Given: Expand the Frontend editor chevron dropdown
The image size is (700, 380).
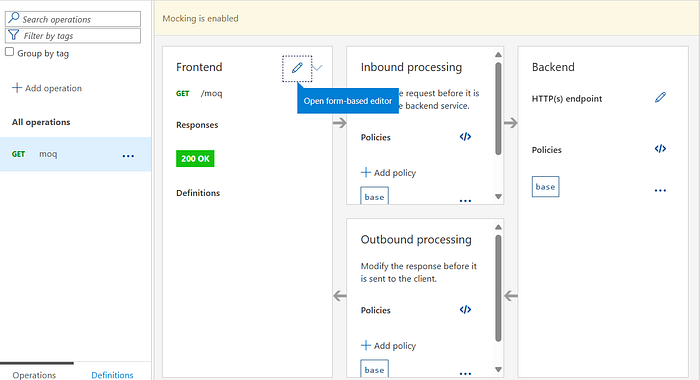Looking at the screenshot, I should point(317,68).
